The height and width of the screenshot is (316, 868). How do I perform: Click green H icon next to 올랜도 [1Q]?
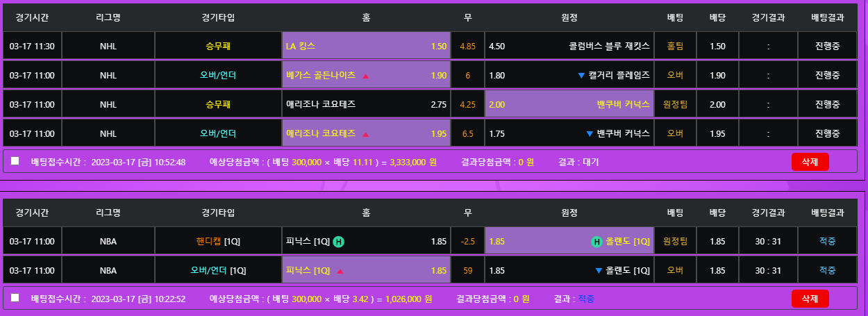(596, 242)
